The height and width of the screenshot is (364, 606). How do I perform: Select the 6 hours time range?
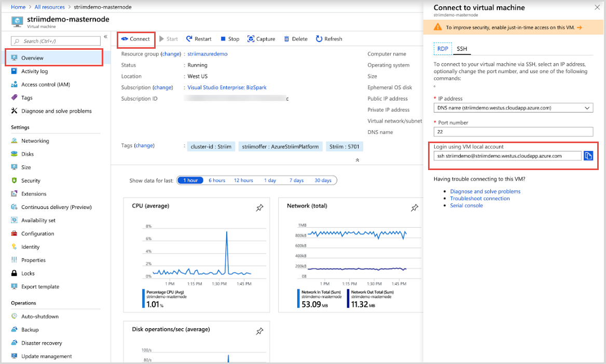pos(217,180)
